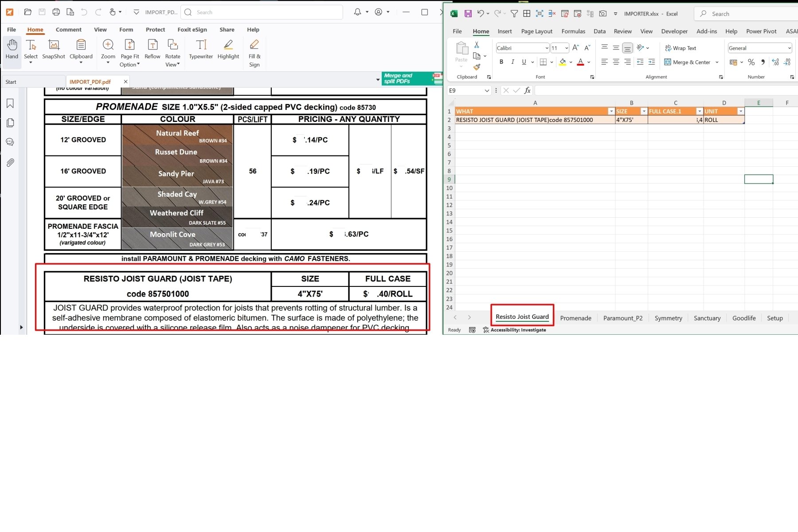Switch to Excel Developer tab
The image size is (798, 532).
tap(674, 31)
